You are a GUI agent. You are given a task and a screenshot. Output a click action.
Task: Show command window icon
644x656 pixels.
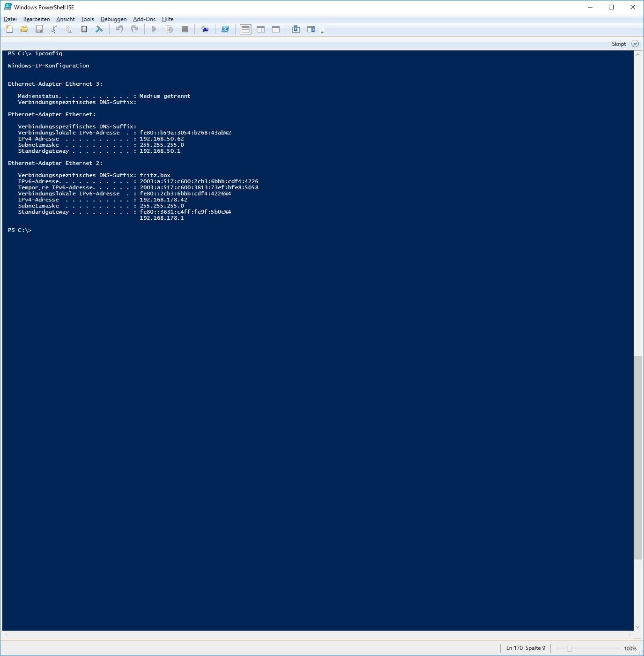(296, 29)
